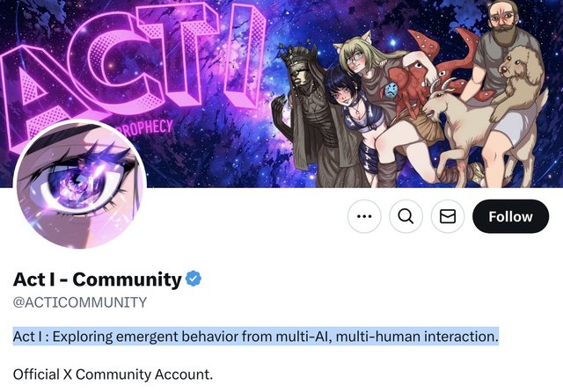Image resolution: width=563 pixels, height=392 pixels.
Task: Click the blue sad-face badge on shirt
Action: [x=392, y=90]
